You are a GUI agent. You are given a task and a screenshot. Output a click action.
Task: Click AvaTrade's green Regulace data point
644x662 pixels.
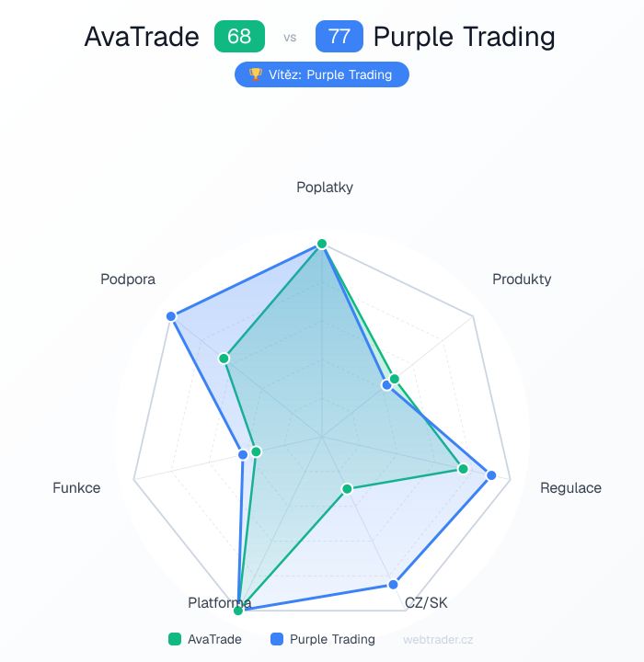coord(464,469)
